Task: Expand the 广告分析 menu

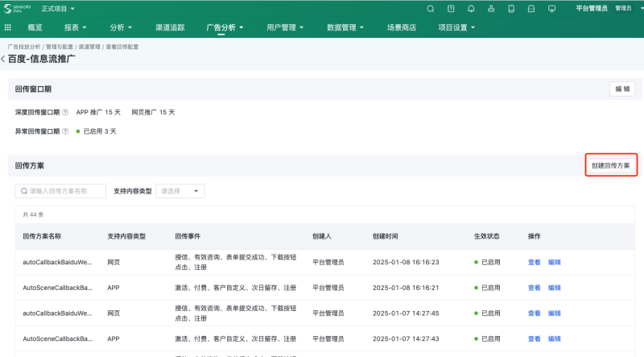Action: pos(225,27)
